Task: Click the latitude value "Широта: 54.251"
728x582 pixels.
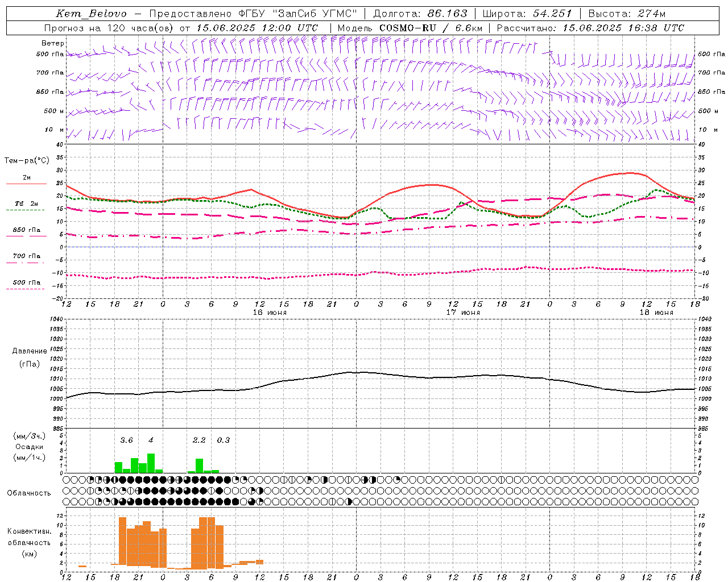Action: (x=527, y=14)
